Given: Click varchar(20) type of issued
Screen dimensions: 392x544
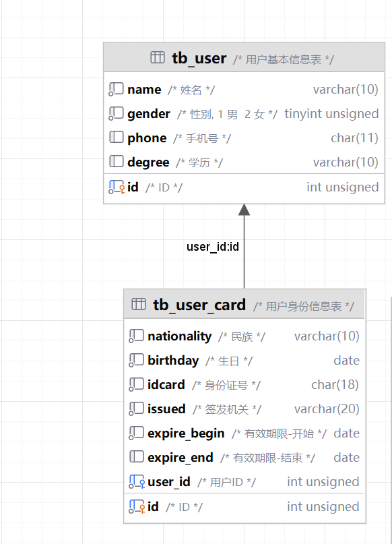Looking at the screenshot, I should coord(327,409).
